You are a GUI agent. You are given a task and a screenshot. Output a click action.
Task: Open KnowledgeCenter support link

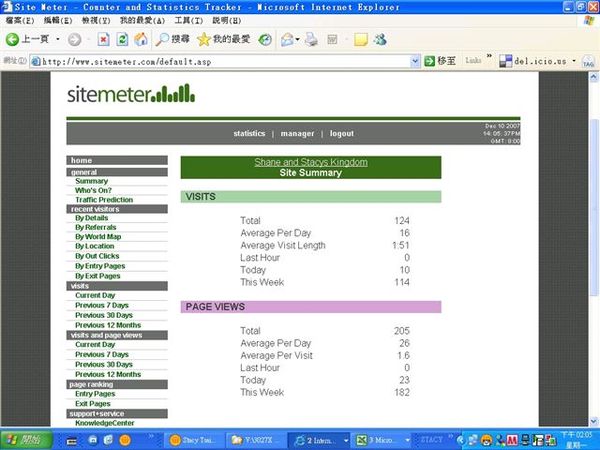[104, 423]
